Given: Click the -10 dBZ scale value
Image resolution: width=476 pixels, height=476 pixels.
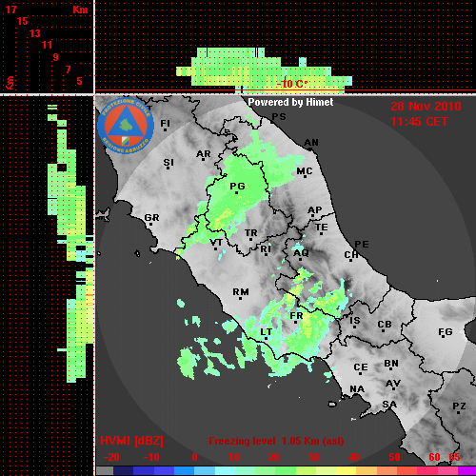Looking at the screenshot, I should 151,457.
